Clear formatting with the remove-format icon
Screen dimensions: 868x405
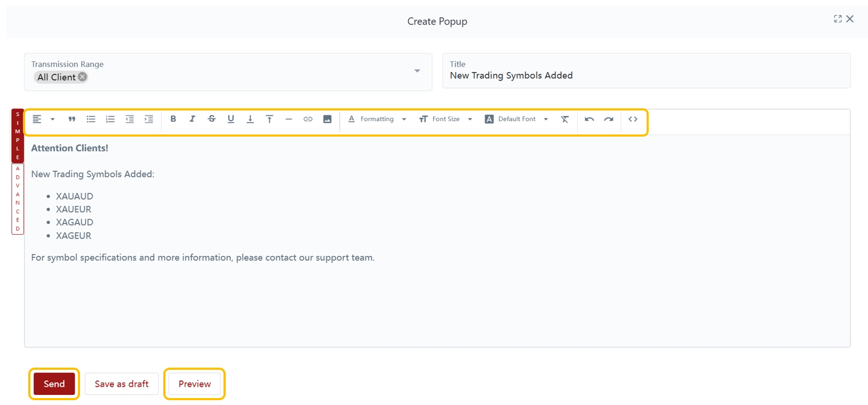point(564,119)
